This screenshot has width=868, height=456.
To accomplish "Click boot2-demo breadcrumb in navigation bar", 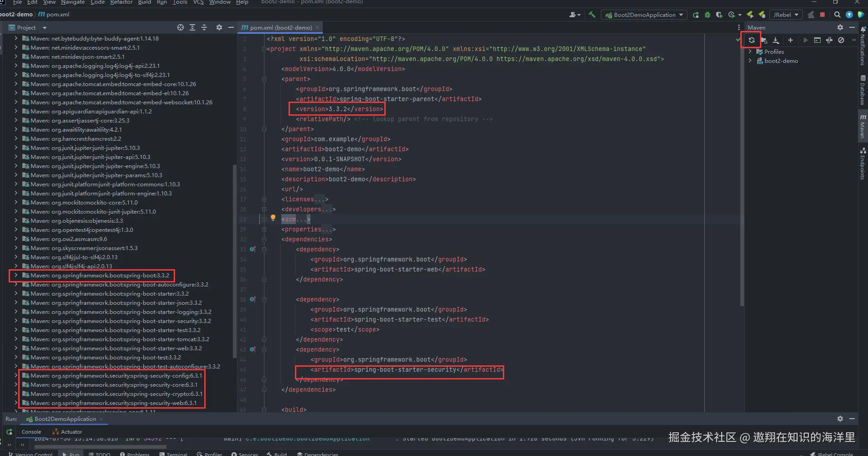I will [x=16, y=15].
